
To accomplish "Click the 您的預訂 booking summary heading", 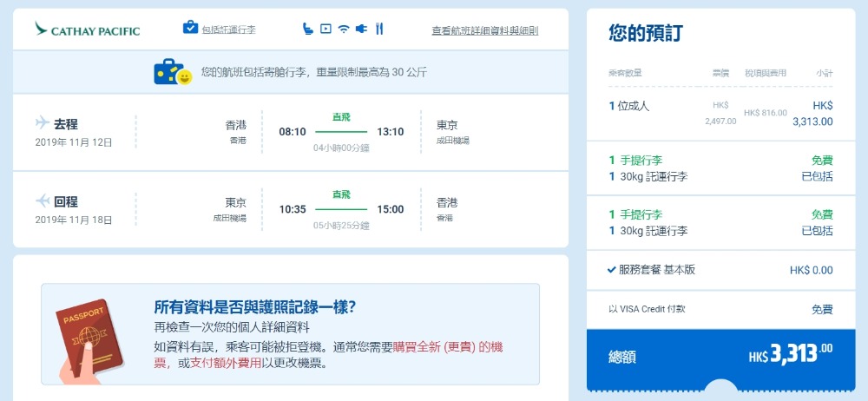I will coord(645,34).
